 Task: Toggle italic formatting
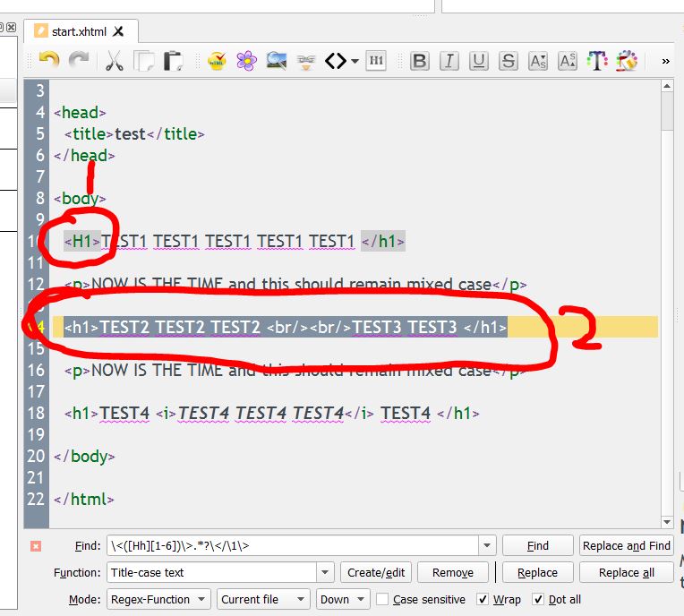point(449,61)
